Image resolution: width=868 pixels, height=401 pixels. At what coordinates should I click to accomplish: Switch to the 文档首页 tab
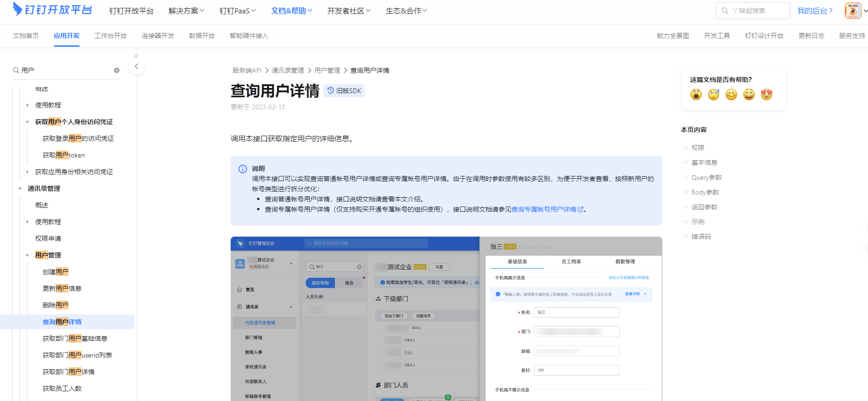click(26, 36)
